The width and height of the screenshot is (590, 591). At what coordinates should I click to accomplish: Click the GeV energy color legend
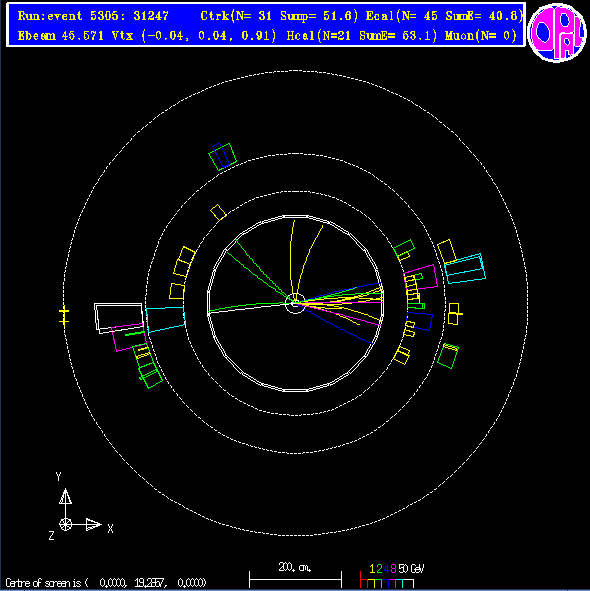point(392,576)
